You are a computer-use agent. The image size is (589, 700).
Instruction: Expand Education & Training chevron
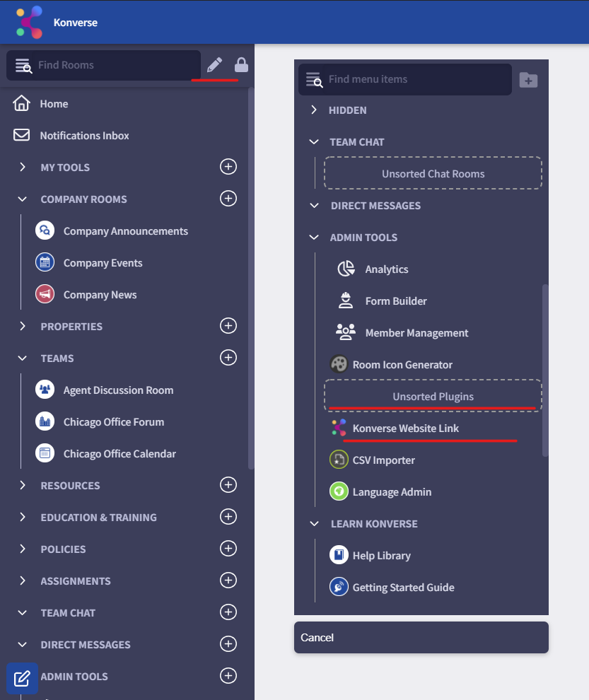pyautogui.click(x=23, y=517)
